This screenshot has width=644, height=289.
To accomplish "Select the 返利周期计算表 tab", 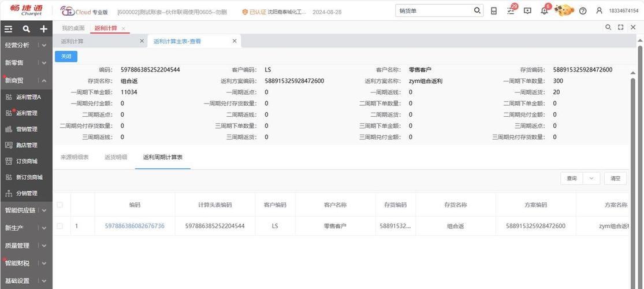I will click(163, 157).
